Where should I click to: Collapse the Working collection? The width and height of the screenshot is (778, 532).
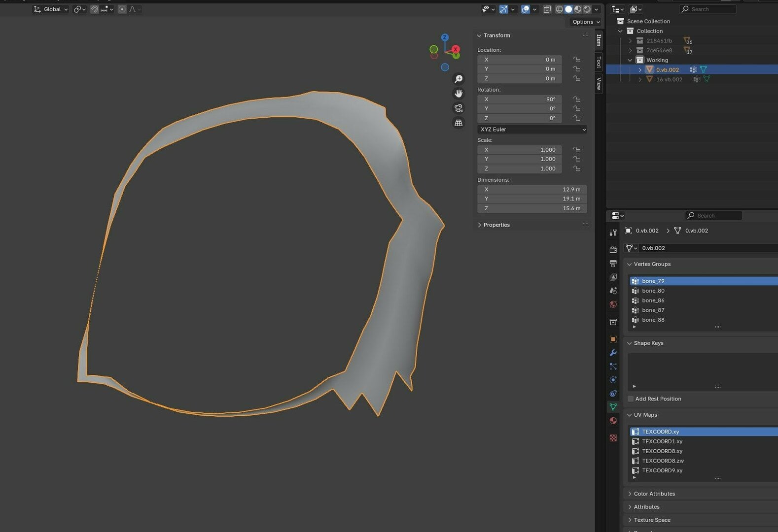[630, 60]
